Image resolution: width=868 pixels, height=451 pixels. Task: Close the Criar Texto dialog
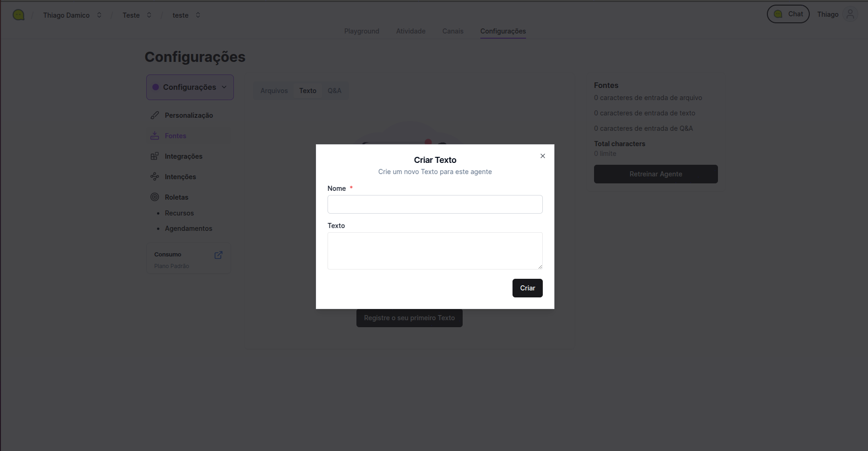[x=542, y=156]
